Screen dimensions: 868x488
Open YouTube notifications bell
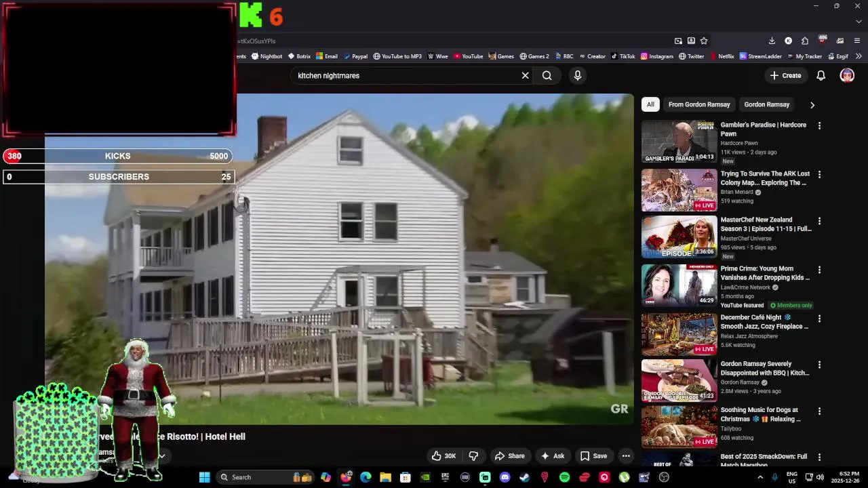point(821,75)
